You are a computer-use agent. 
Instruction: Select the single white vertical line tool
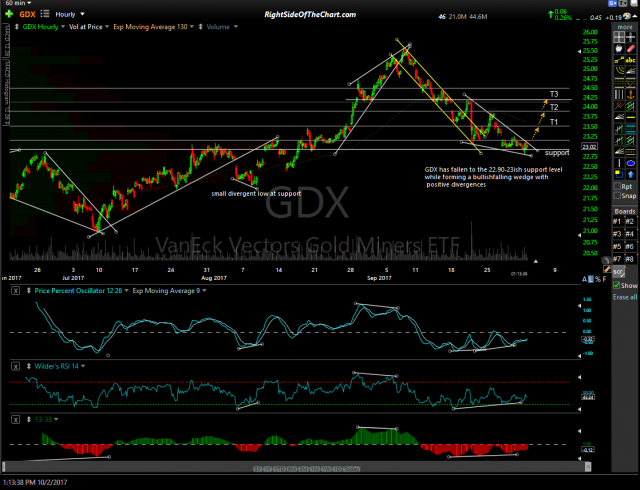[x=619, y=163]
